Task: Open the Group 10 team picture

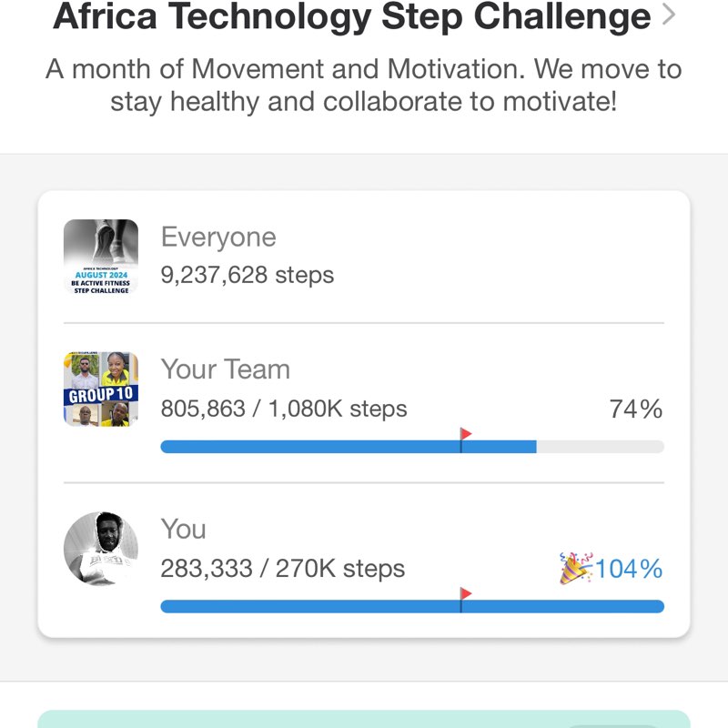Action: click(101, 389)
